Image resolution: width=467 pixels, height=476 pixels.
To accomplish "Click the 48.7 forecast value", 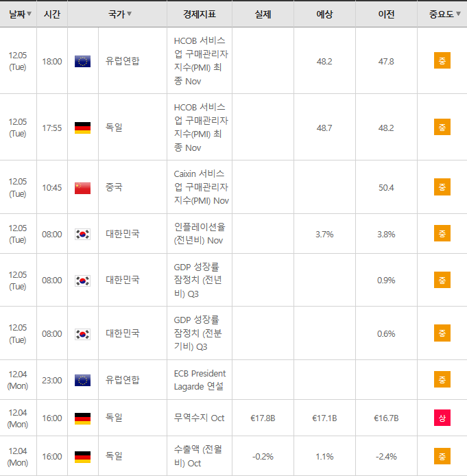I will (324, 128).
